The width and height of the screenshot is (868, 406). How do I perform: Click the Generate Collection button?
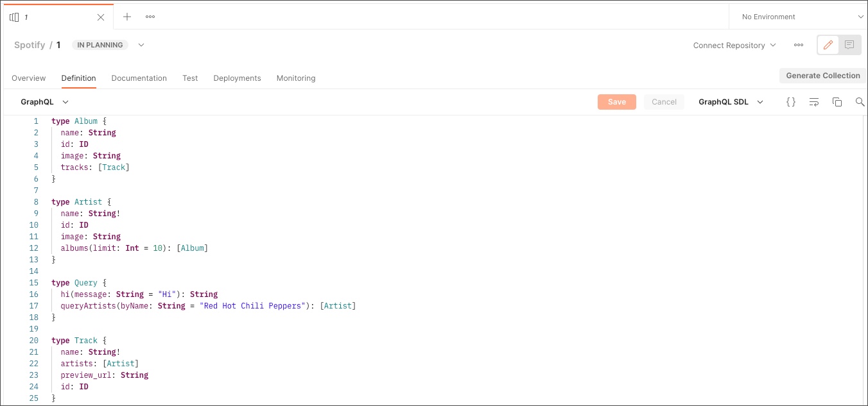pyautogui.click(x=823, y=75)
